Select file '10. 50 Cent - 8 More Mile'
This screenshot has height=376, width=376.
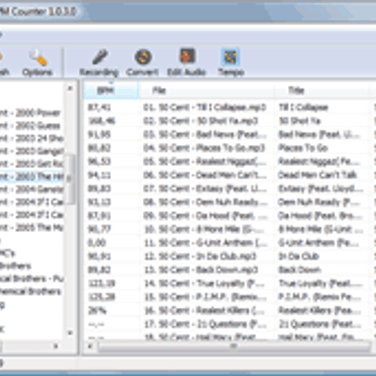pyautogui.click(x=204, y=229)
